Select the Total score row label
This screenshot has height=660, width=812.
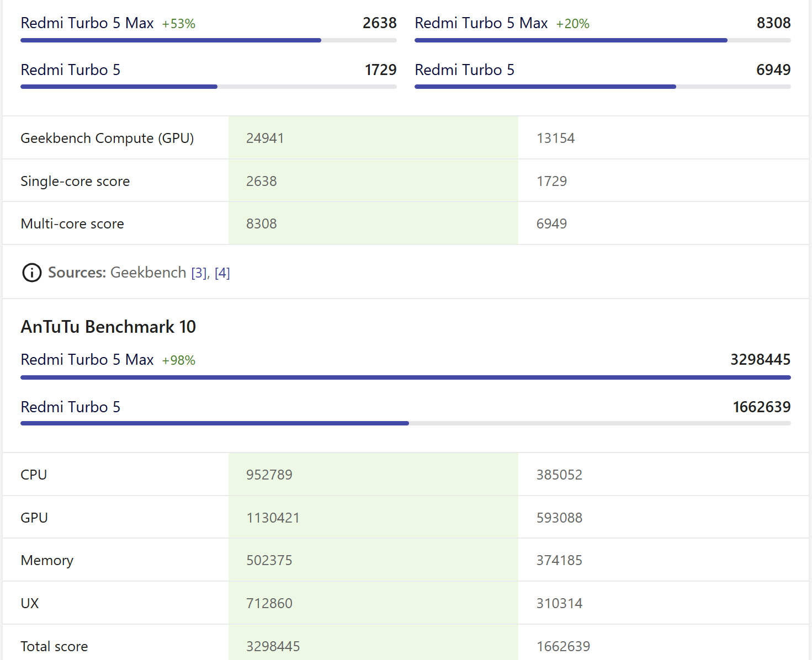click(x=54, y=646)
